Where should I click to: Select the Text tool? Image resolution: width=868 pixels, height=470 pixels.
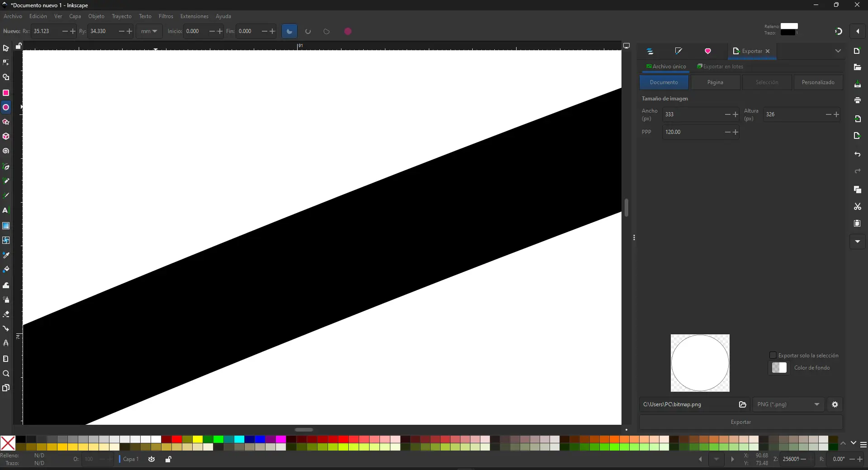click(x=6, y=210)
